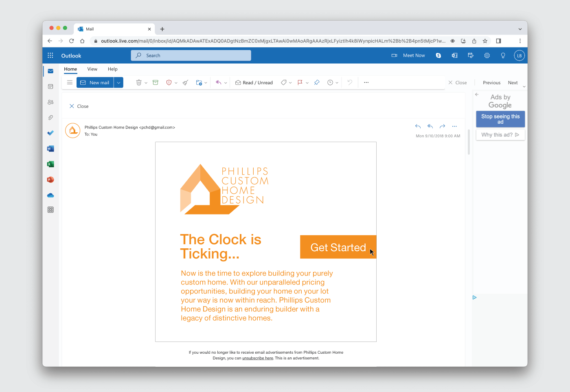Pin this message with pin icon
The image size is (570, 392).
tap(317, 83)
